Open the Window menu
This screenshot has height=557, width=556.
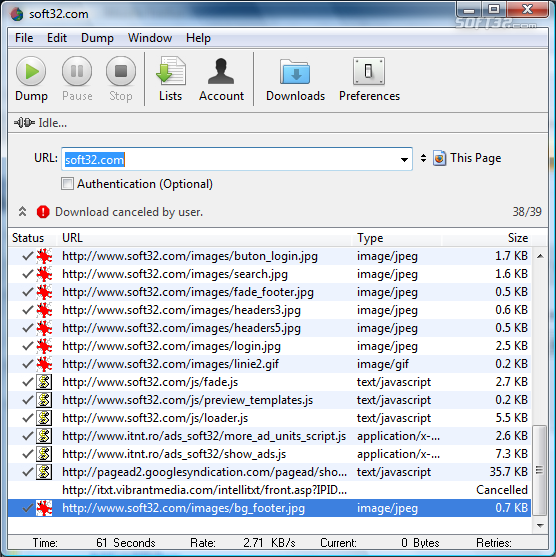coord(150,38)
